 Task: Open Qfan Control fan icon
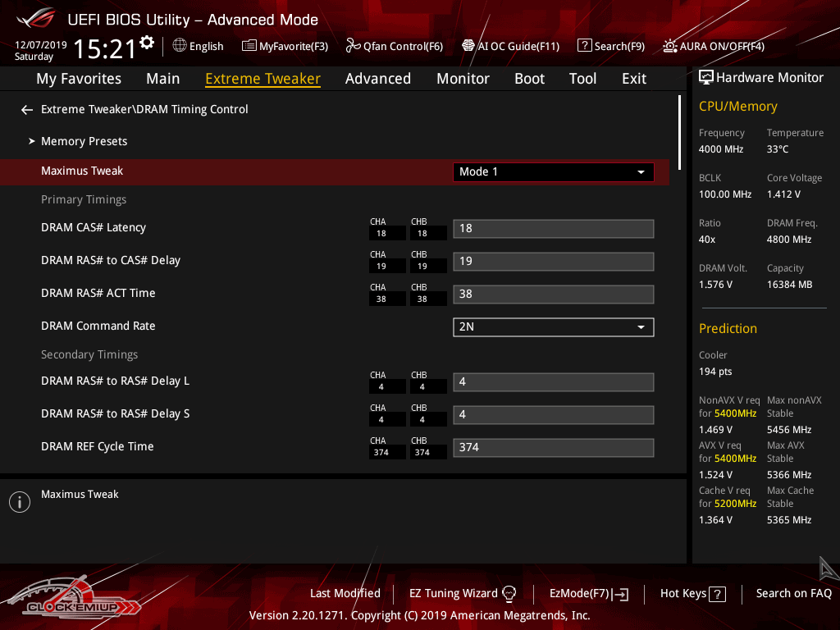[354, 46]
